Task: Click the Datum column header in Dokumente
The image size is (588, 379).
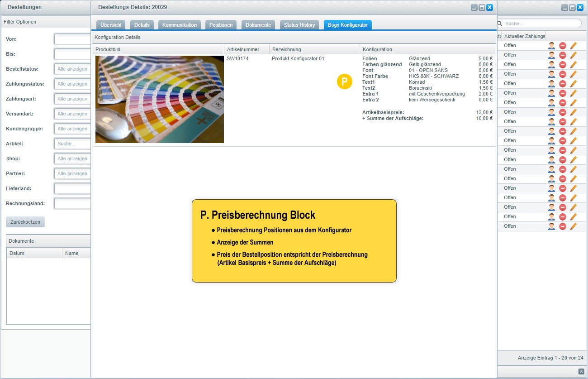Action: click(x=34, y=253)
